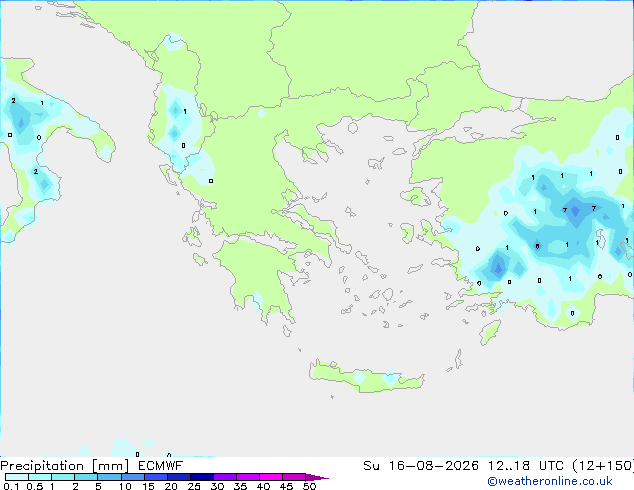The height and width of the screenshot is (490, 634).
Task: Click the 0.5–1 mm legend swatch
Action: (x=40, y=477)
